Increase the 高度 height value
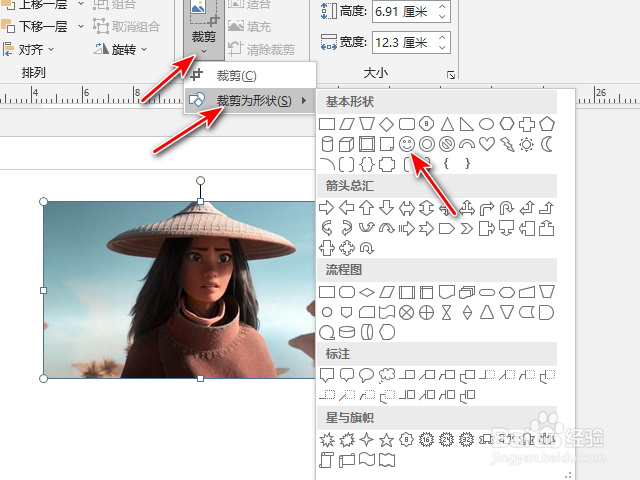Viewport: 640px width, 480px height. (442, 7)
